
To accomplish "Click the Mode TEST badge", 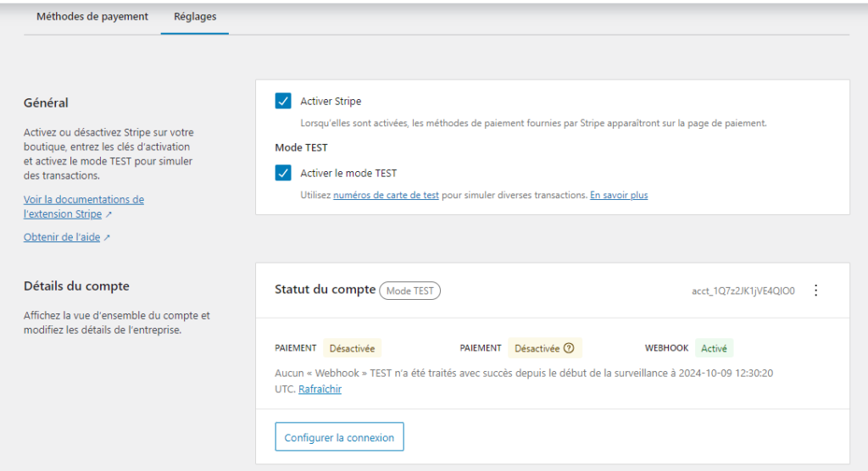I will pyautogui.click(x=409, y=291).
